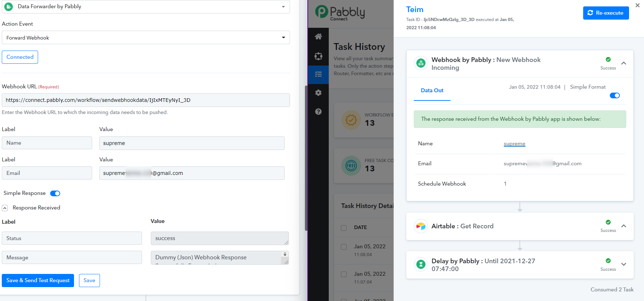Click the Workflow Executed badge icon
644x301 pixels.
[351, 120]
